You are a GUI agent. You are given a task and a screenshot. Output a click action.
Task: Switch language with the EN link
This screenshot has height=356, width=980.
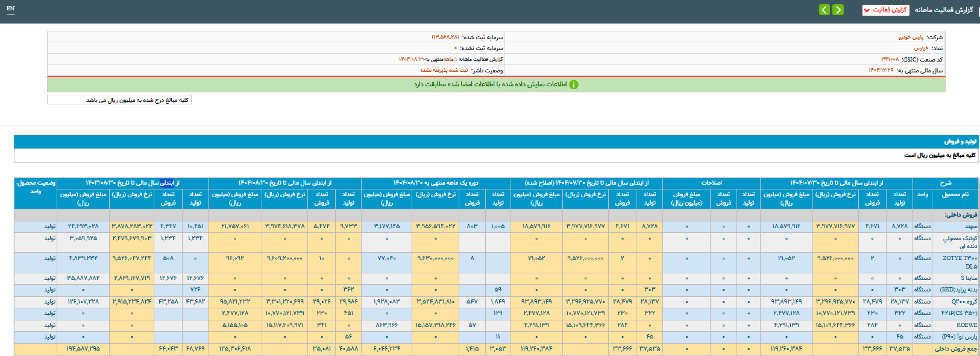10,8
